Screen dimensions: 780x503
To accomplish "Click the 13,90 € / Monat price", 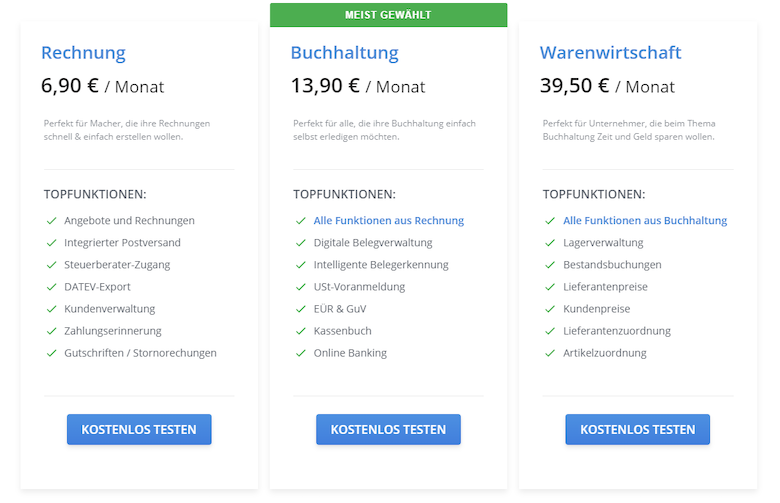I will click(358, 86).
